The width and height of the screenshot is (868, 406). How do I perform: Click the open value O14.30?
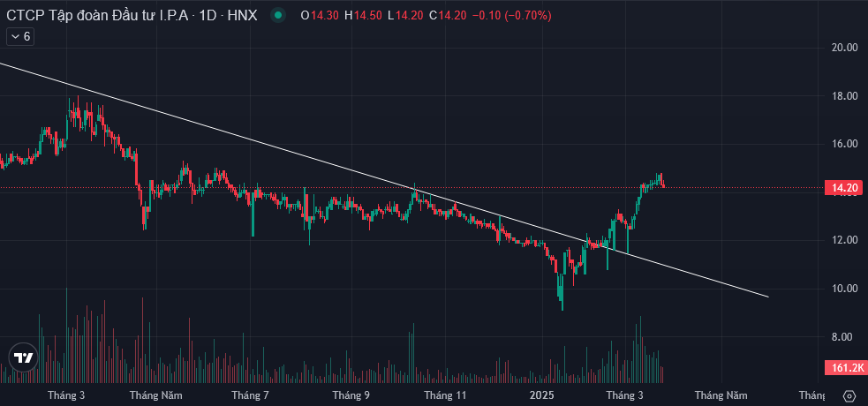click(320, 16)
